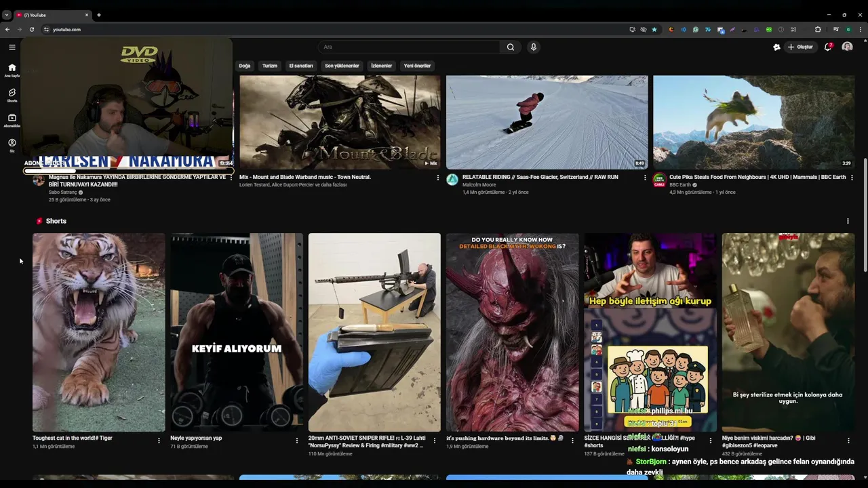868x488 pixels.
Task: Open the Chrome three-dot menu
Action: (x=861, y=29)
